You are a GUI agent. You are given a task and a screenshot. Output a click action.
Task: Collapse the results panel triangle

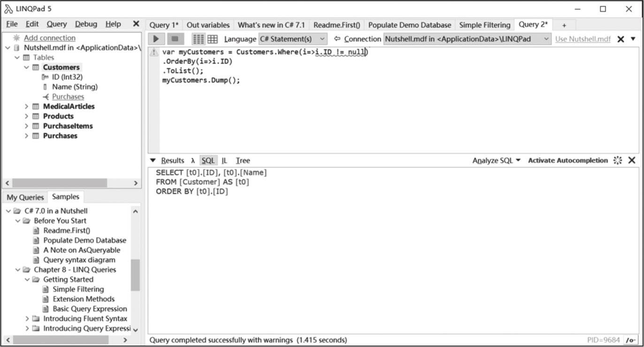coord(153,161)
